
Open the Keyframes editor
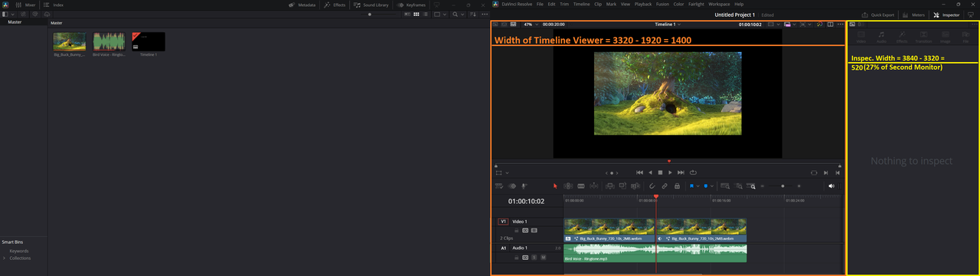click(x=411, y=5)
